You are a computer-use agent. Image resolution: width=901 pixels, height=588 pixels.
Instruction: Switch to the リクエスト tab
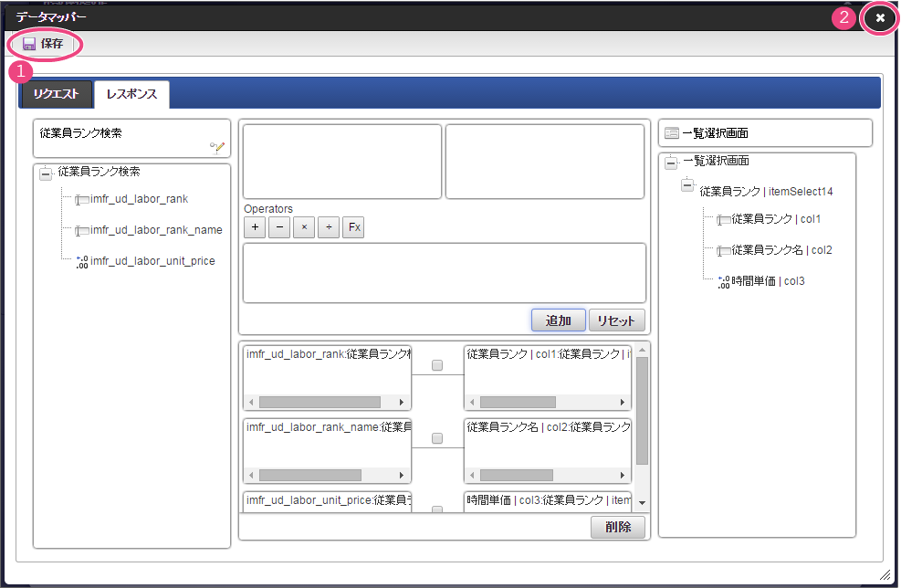point(56,94)
